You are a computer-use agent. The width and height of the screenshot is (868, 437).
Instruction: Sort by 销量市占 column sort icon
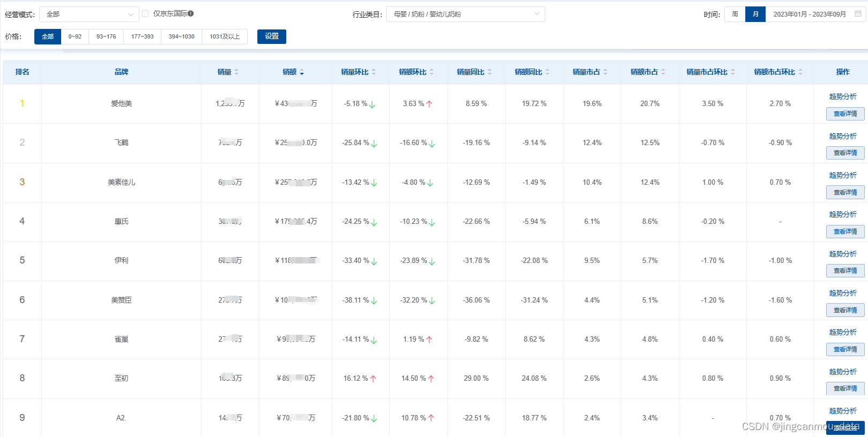click(x=605, y=72)
